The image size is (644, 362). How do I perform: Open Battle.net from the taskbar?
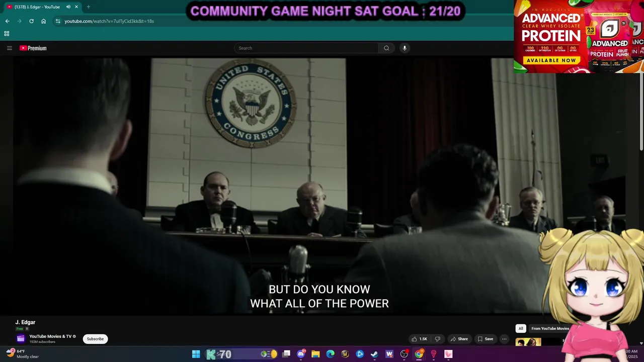coord(360,354)
